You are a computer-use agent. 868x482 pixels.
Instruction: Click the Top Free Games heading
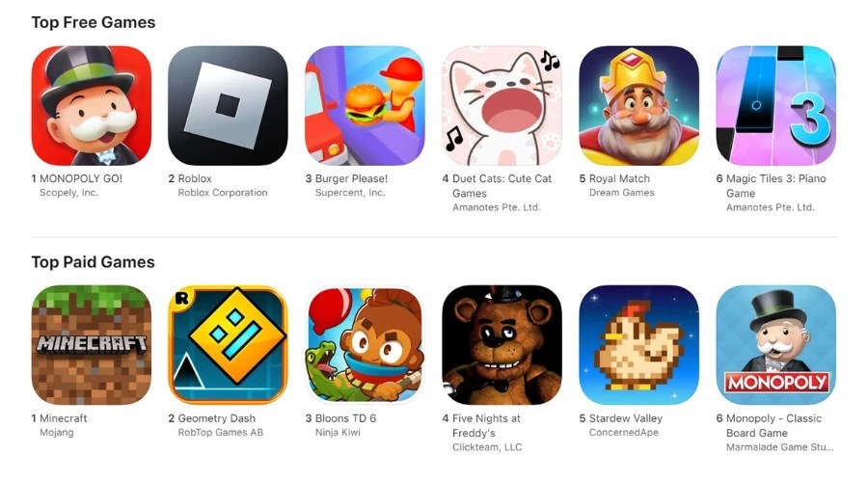click(x=94, y=23)
